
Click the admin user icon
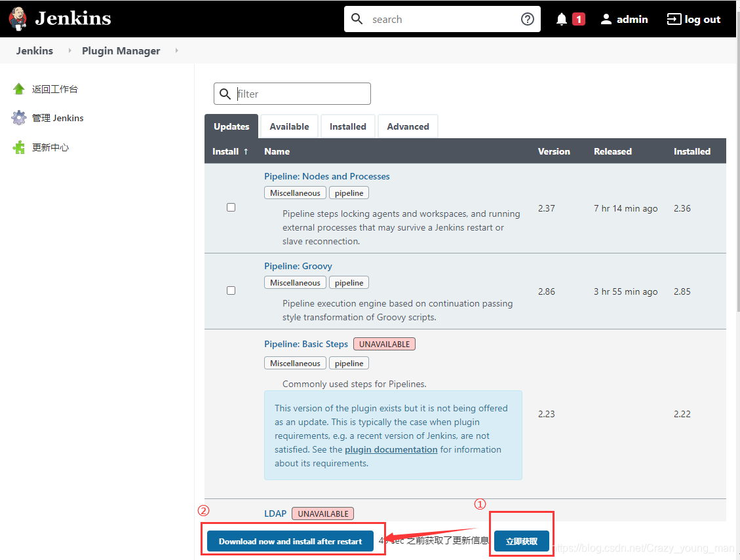tap(606, 20)
